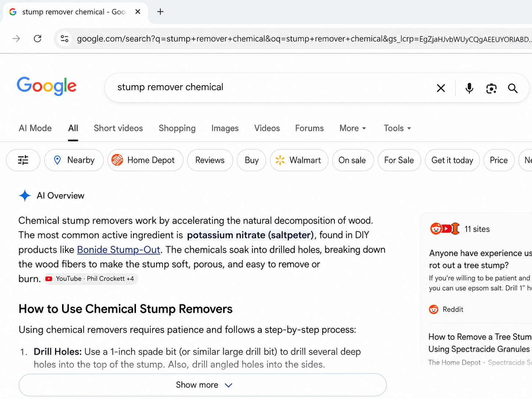Open the filter settings chip
Viewport: 532px width, 399px height.
pos(23,160)
